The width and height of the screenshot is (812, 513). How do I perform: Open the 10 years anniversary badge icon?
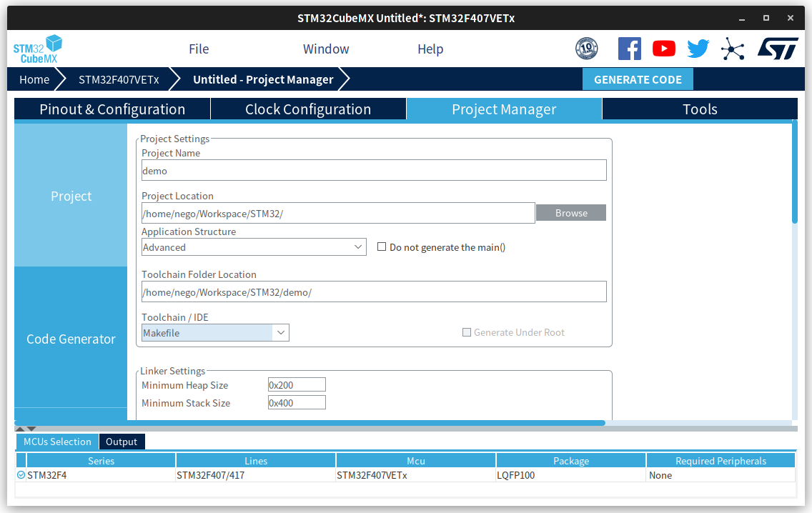[x=587, y=49]
